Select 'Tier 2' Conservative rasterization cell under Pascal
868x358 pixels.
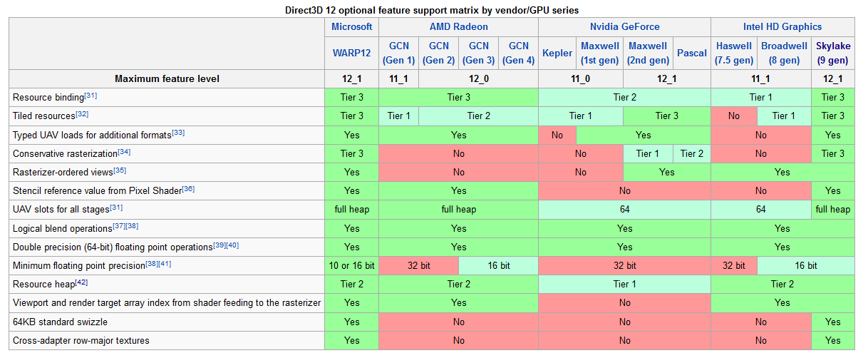(692, 153)
